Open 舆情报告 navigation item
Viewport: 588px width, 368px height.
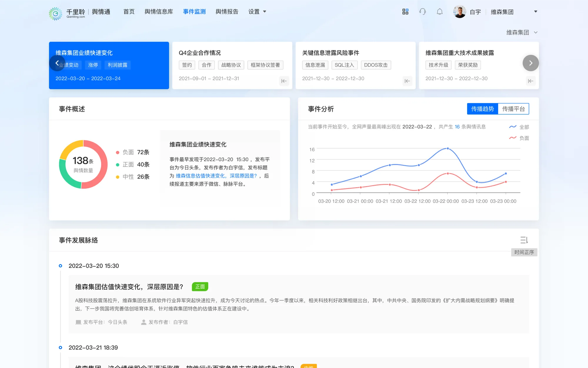227,11
